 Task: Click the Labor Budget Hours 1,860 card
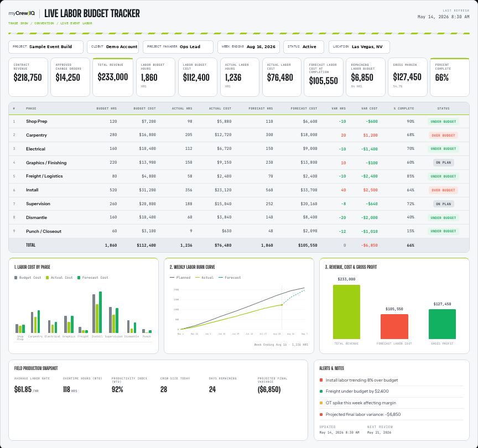pyautogui.click(x=155, y=77)
